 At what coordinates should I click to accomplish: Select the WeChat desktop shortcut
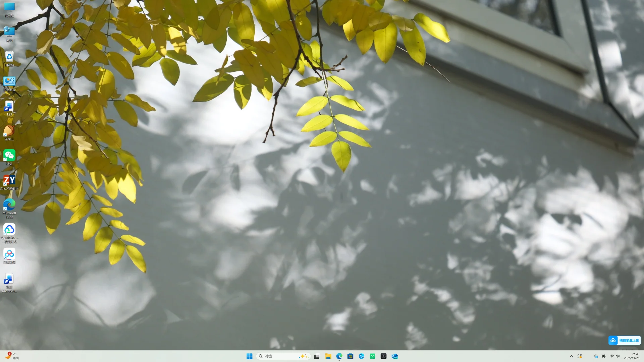9,156
